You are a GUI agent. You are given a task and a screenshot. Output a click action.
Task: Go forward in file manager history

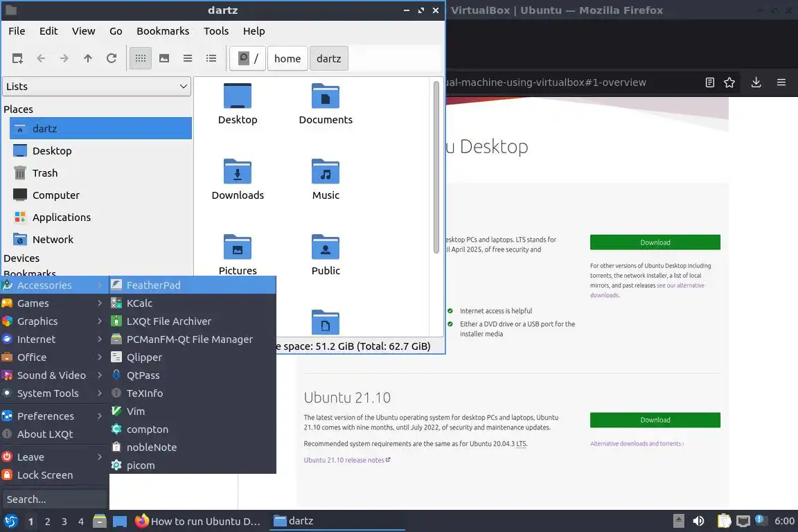point(64,59)
